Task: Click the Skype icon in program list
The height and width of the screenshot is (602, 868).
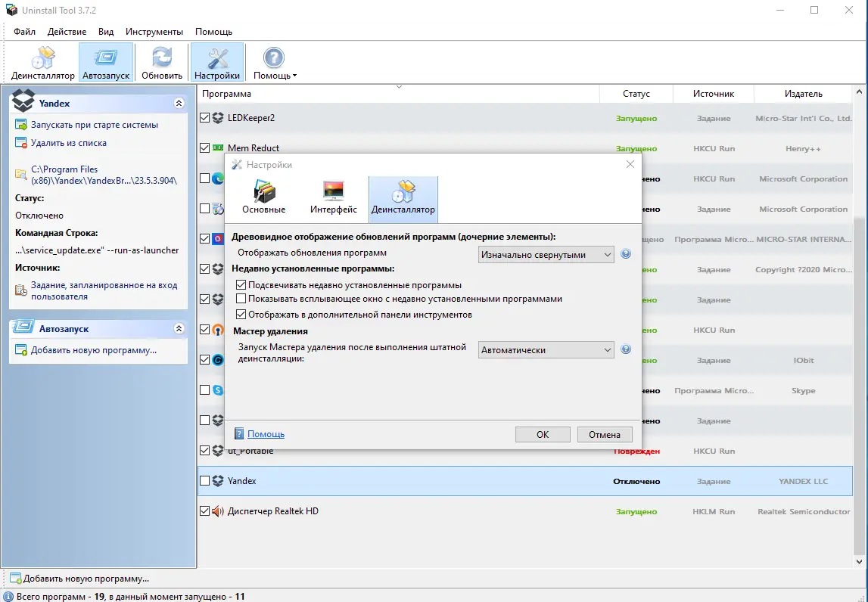Action: [x=218, y=390]
